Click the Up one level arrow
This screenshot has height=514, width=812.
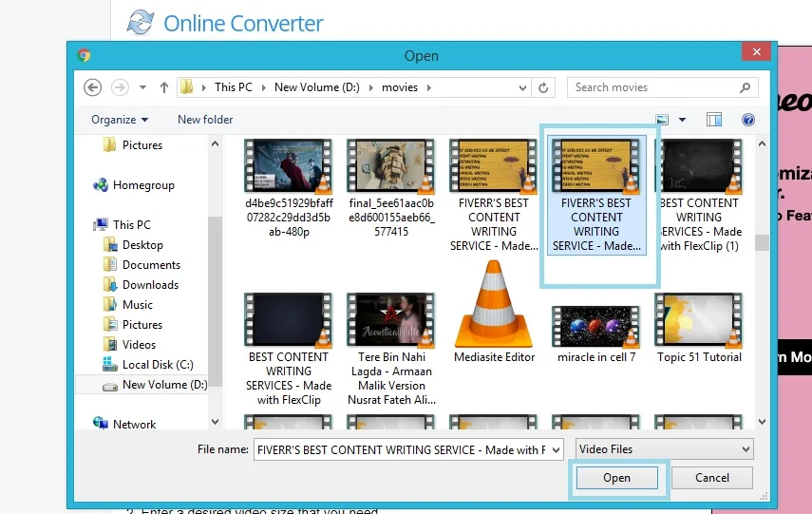click(x=164, y=87)
